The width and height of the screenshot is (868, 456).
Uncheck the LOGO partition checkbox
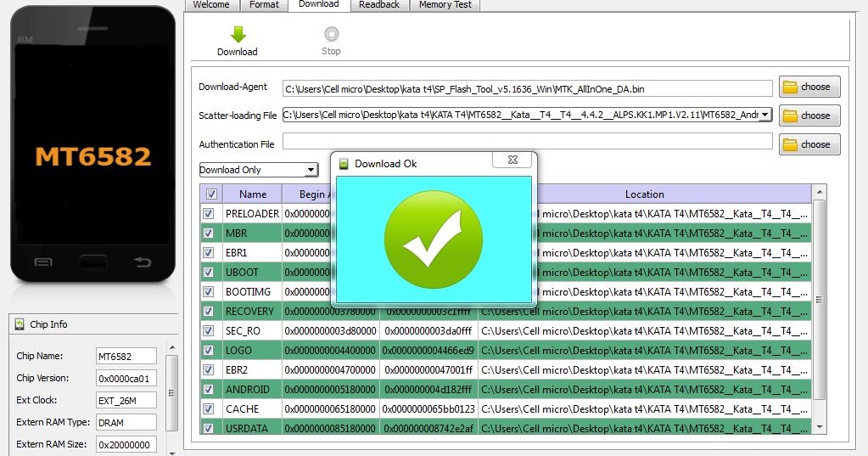[209, 350]
